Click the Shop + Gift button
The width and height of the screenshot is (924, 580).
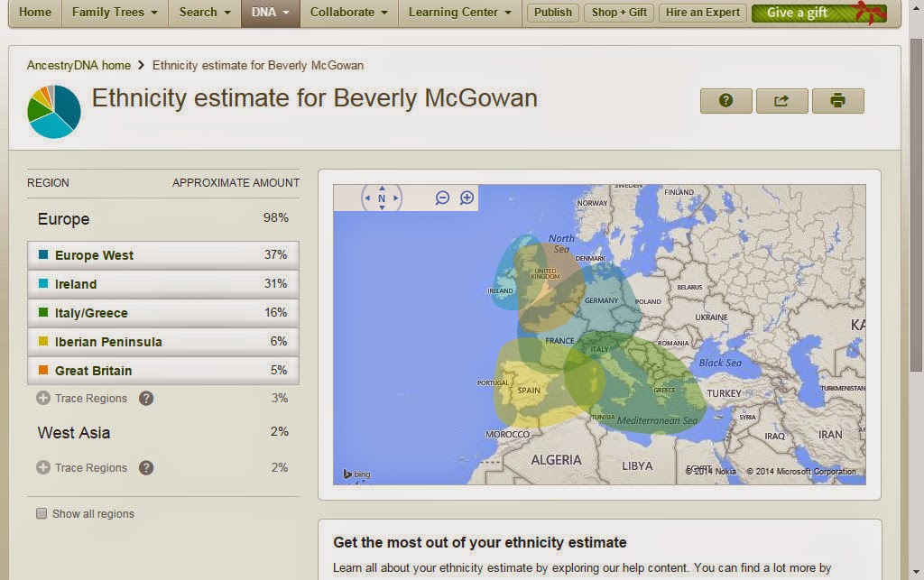(619, 13)
